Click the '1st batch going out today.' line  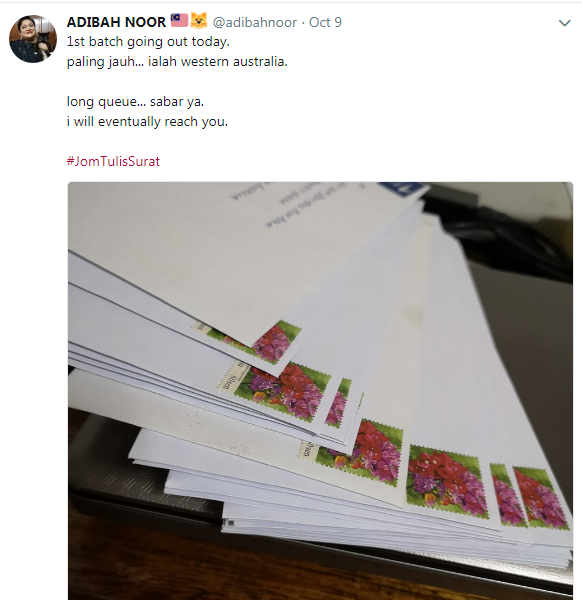tap(148, 41)
